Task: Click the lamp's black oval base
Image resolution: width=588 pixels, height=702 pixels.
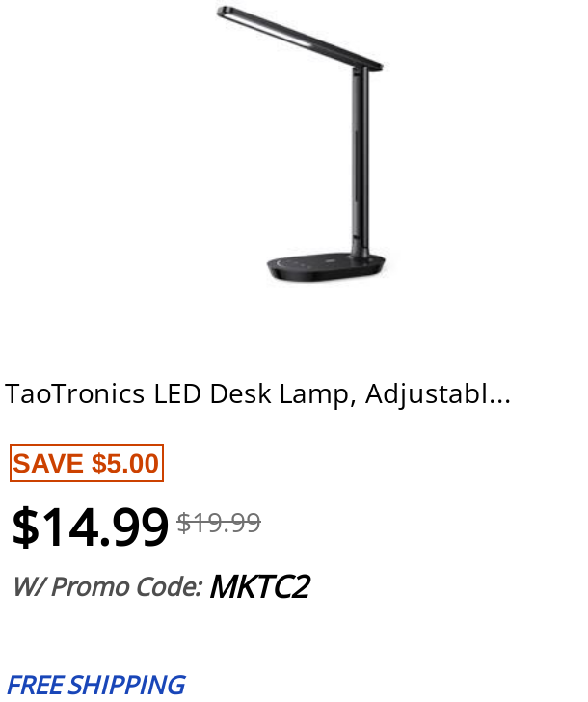Action: [x=326, y=268]
